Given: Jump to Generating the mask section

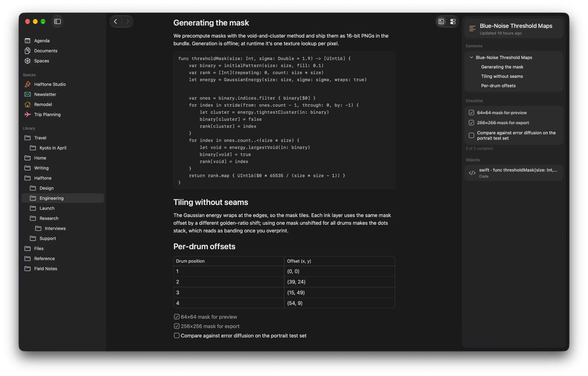Looking at the screenshot, I should [502, 67].
